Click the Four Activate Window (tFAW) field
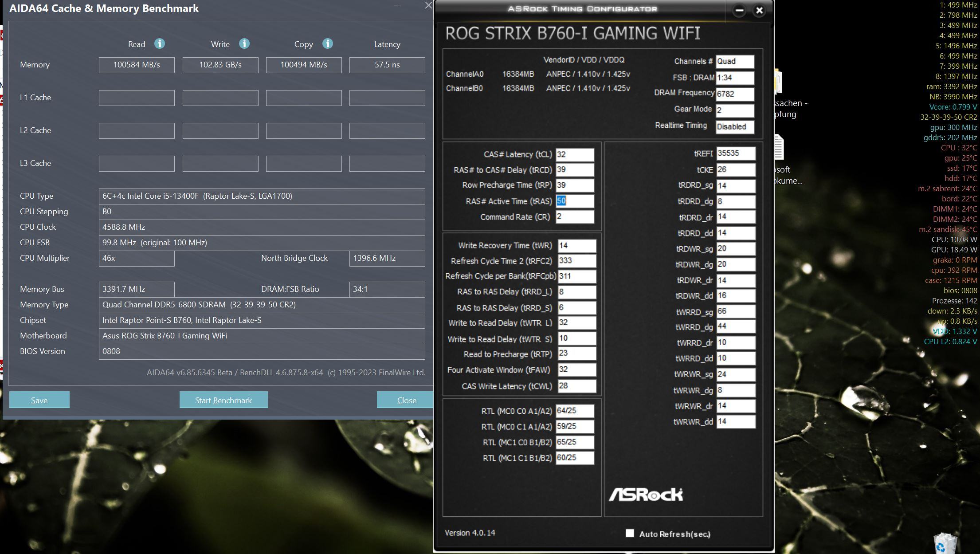Viewport: 980px width, 554px height. [577, 370]
